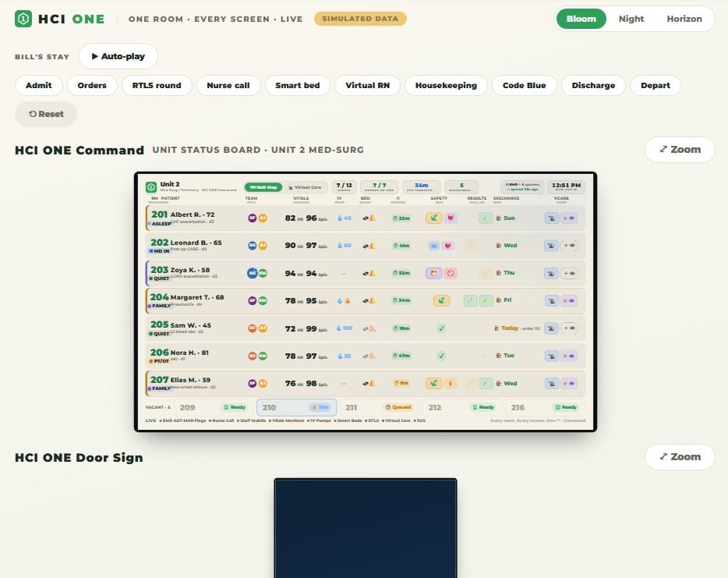Toggle the eye-watch control for Zoya K.
Viewport: 728px width, 578px height.
click(x=569, y=273)
